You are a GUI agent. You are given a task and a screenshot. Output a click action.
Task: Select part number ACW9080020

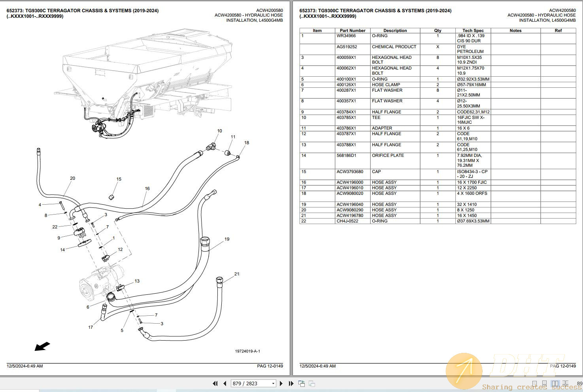pos(350,193)
